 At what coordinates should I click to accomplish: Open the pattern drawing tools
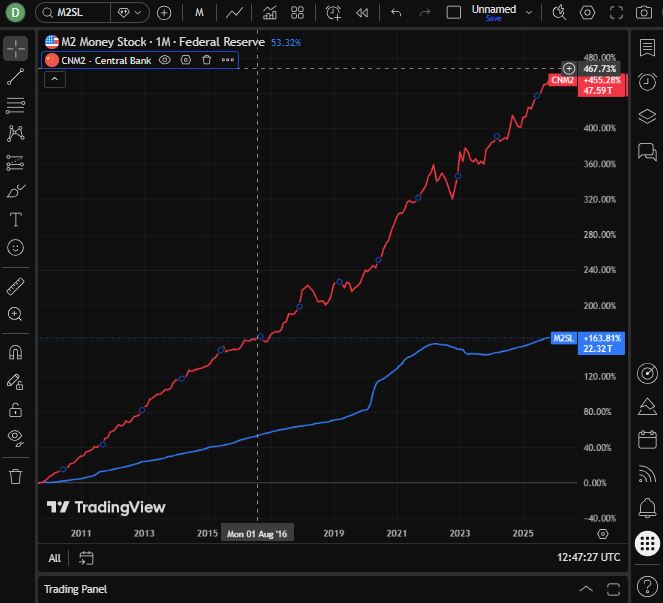point(15,134)
